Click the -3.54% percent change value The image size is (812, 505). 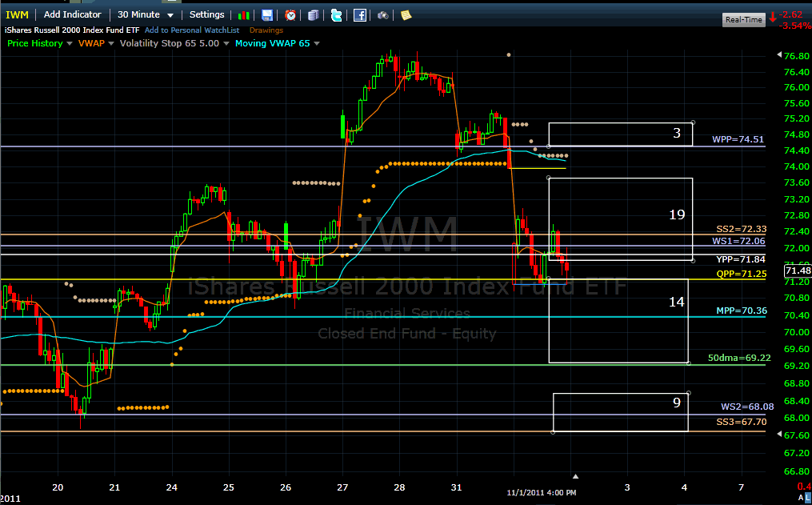click(795, 26)
